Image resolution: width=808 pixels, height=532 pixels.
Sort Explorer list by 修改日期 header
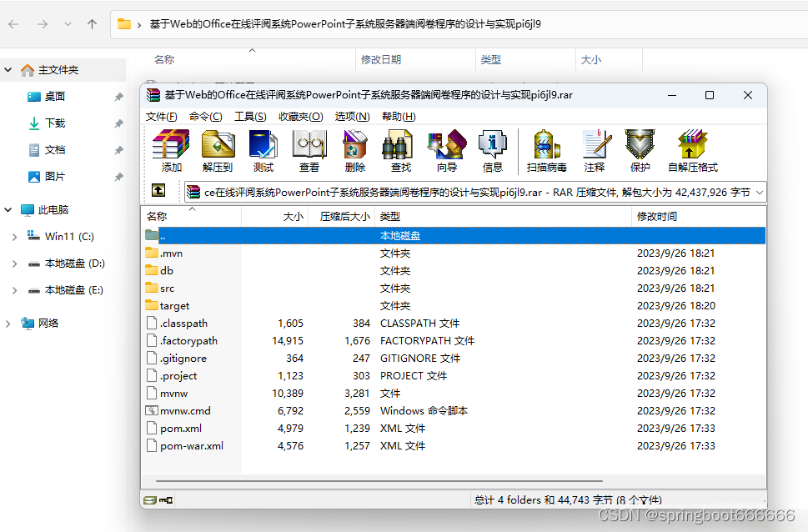pos(415,60)
